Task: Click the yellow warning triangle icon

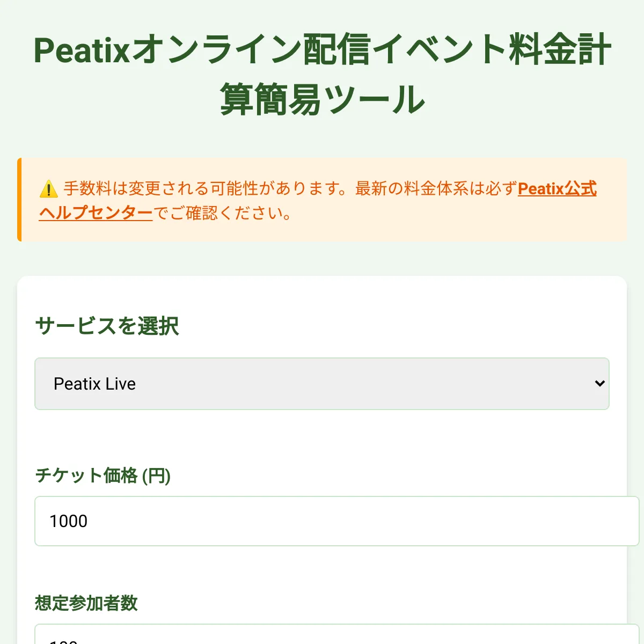Action: (48, 189)
